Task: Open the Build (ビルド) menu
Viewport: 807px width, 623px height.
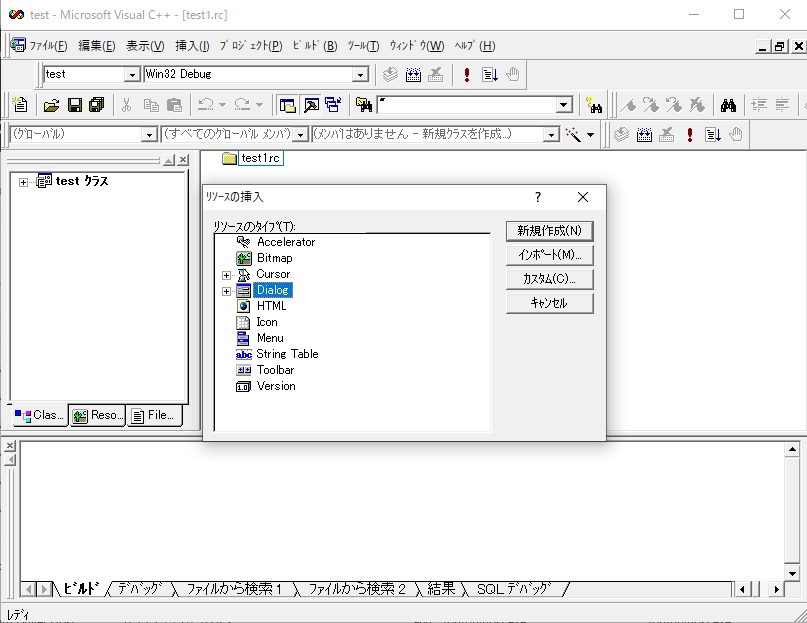Action: pos(315,46)
